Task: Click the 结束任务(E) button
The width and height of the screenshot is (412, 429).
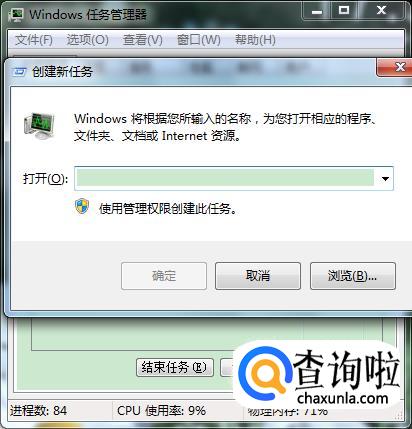Action: (175, 368)
